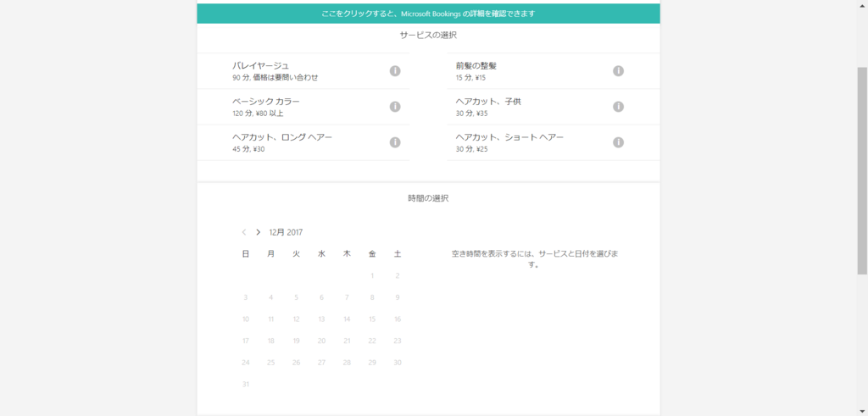Pick date 3 on the calendar
The height and width of the screenshot is (416, 868).
(x=246, y=297)
